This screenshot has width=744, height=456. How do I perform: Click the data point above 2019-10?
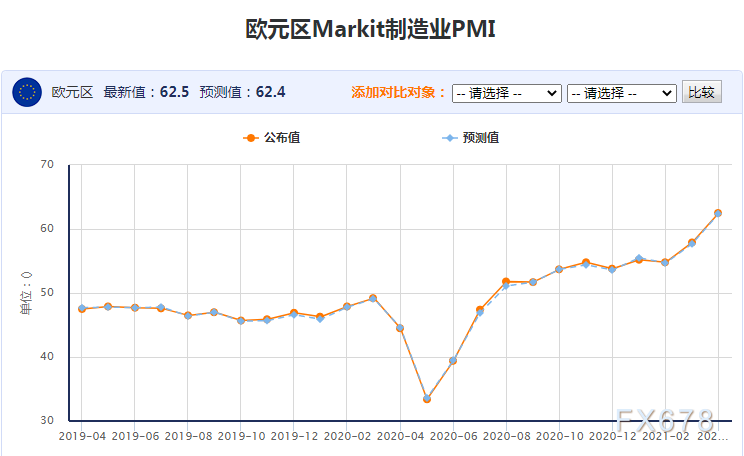(x=241, y=320)
